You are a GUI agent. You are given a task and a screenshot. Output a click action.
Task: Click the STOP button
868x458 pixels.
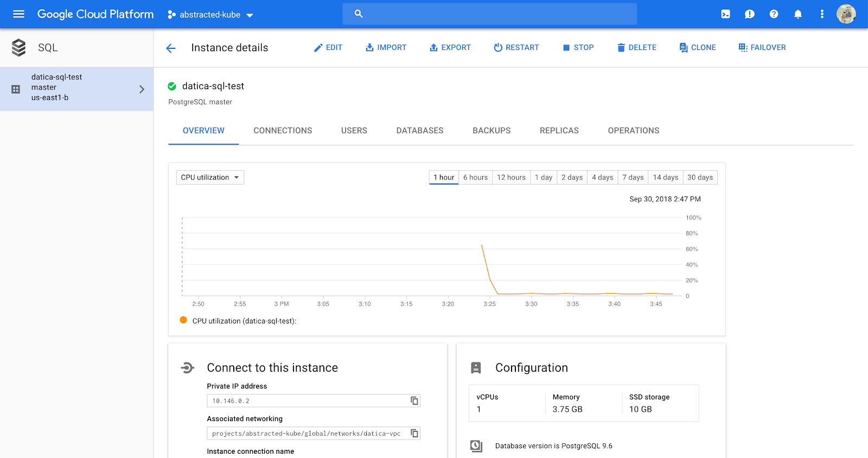[x=578, y=48]
